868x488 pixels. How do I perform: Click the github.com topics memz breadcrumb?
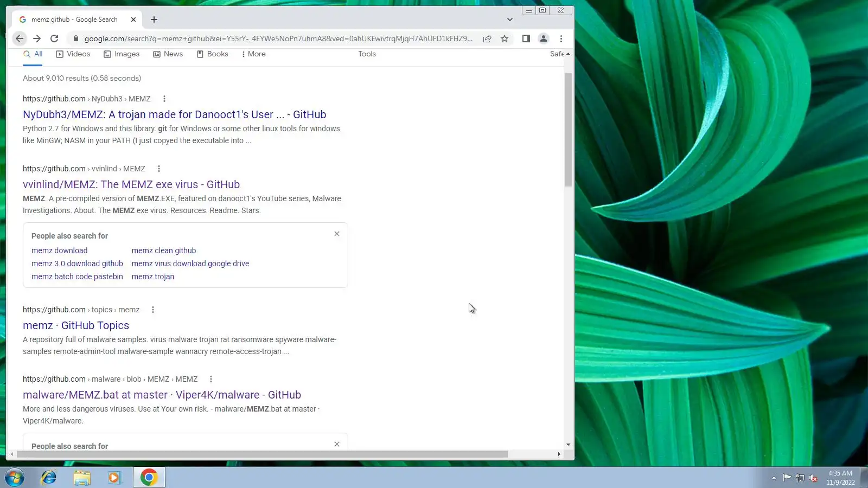[81, 310]
